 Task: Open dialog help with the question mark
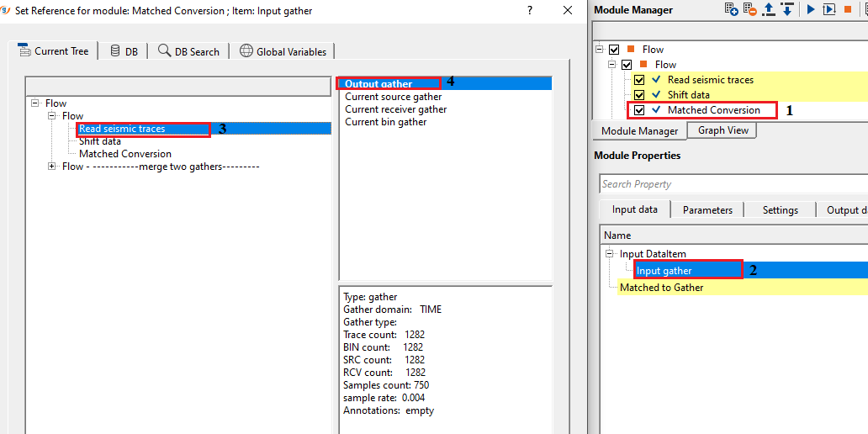(530, 11)
